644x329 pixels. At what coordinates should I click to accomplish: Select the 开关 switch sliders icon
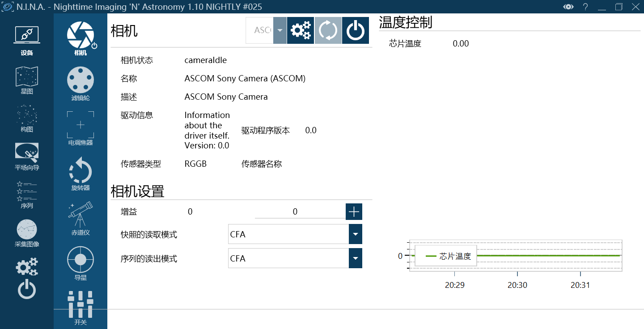pos(80,308)
